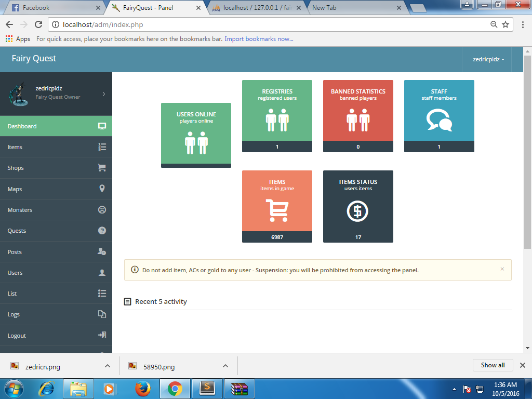Open Windows Explorer folder in taskbar
Viewport: 532px width, 399px height.
(78, 389)
